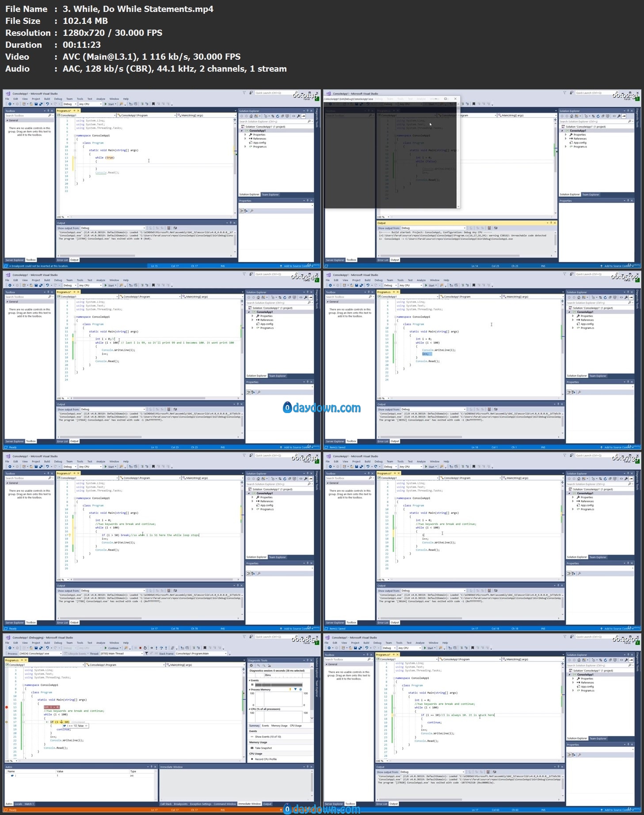Screen dimensions: 644x815
Task: Open Diagnostic Tools settings gear in 00:08:51 frame
Action: point(251,666)
